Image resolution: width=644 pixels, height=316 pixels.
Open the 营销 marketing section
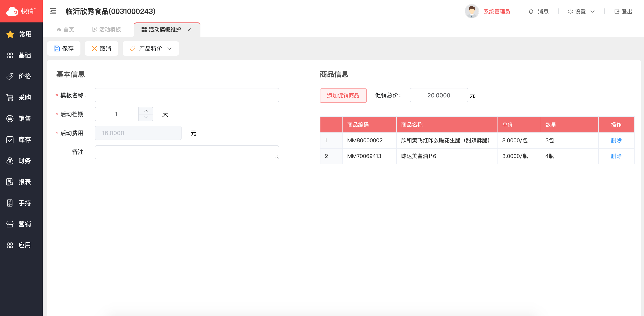(x=21, y=224)
